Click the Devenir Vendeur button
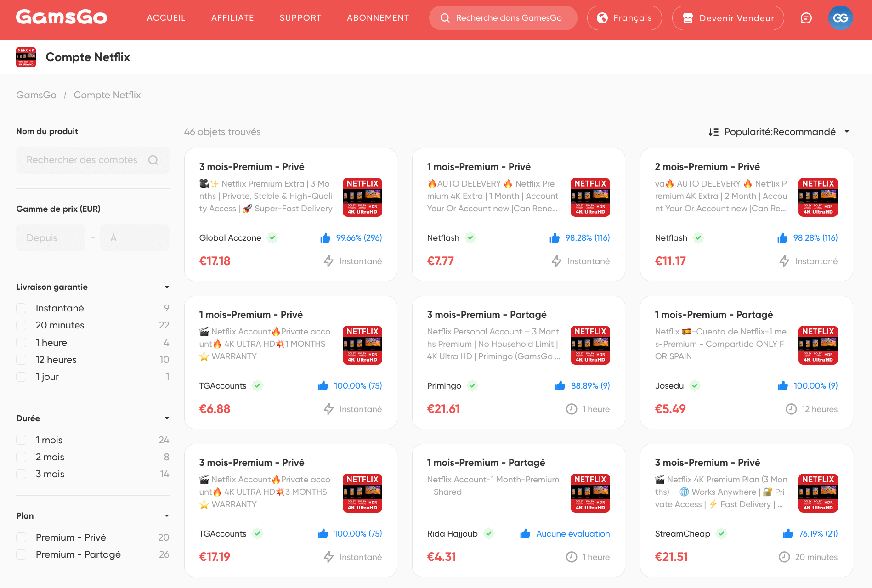The height and width of the screenshot is (588, 872). (728, 18)
